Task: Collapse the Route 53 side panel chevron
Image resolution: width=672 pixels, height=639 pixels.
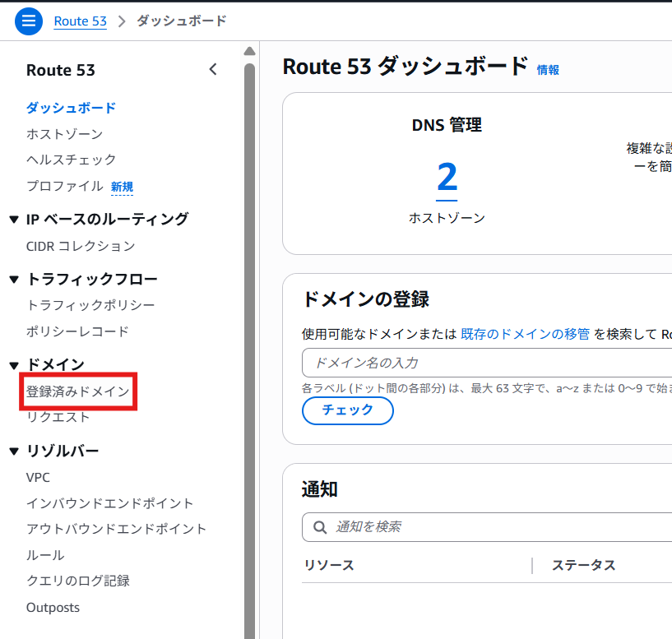Action: pyautogui.click(x=213, y=69)
